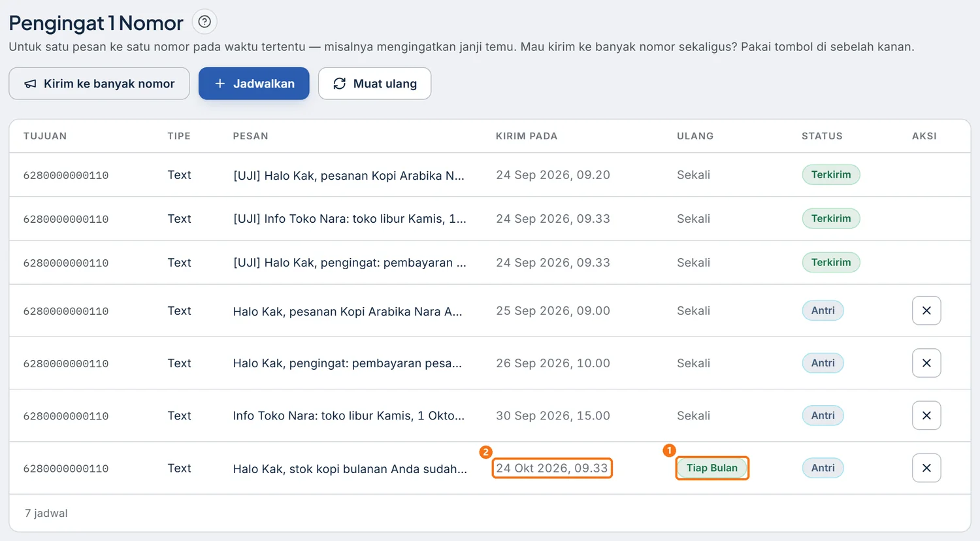Click TIPE column header
This screenshot has height=541, width=980.
[179, 136]
